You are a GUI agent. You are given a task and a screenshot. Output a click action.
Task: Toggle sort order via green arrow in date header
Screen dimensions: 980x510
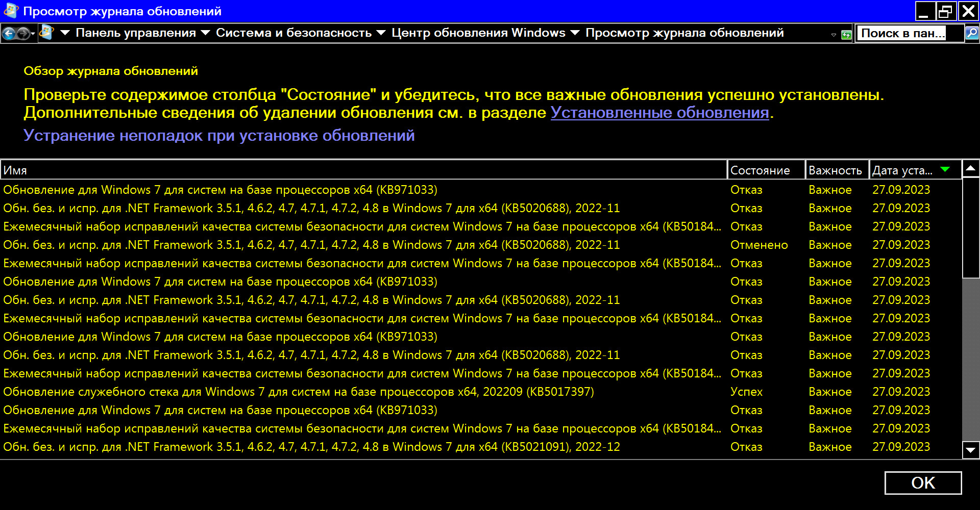coord(945,169)
